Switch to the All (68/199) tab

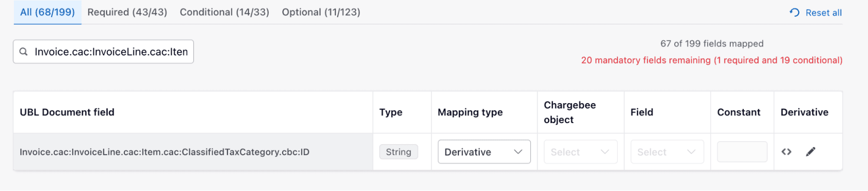pyautogui.click(x=47, y=12)
